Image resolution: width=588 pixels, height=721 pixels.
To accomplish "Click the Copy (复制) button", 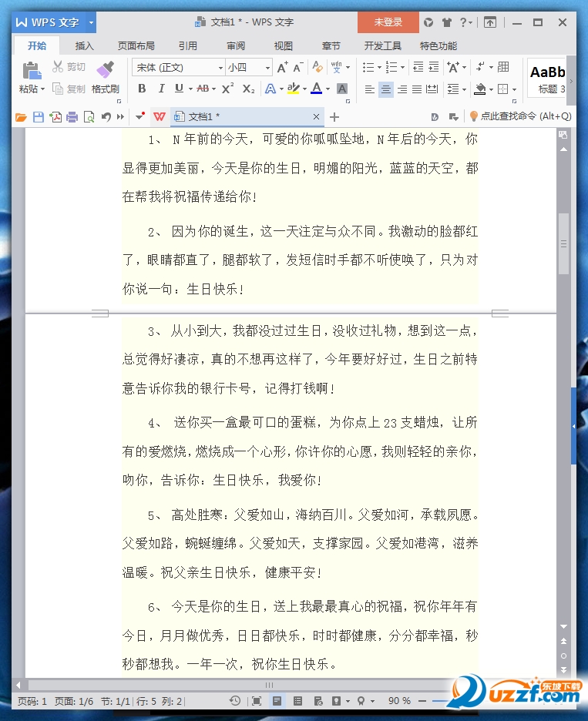I will [x=69, y=89].
